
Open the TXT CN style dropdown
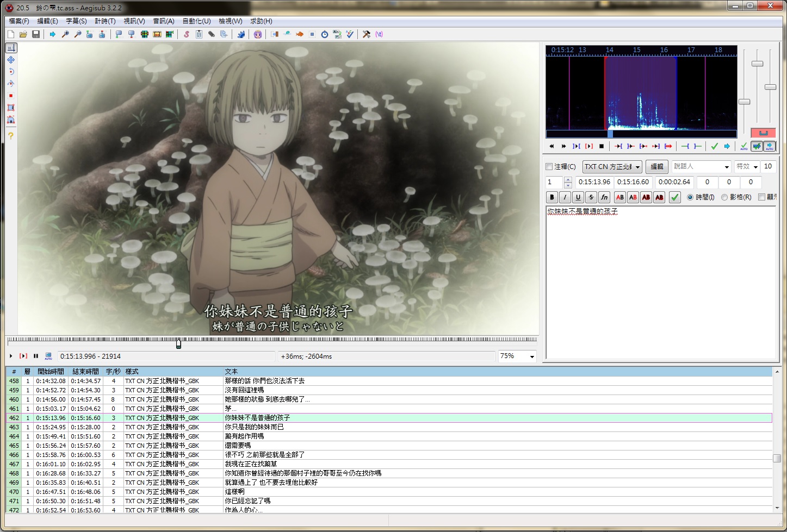[x=612, y=167]
